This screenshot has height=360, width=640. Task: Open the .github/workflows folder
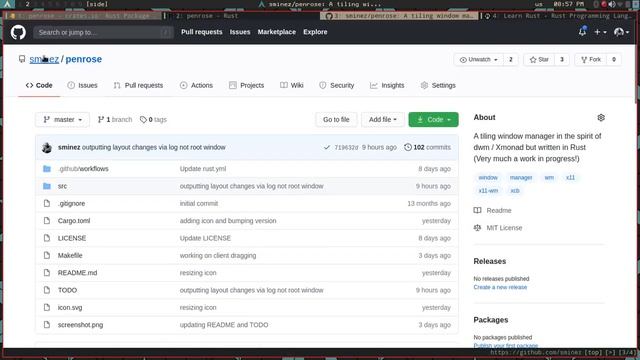(83, 169)
